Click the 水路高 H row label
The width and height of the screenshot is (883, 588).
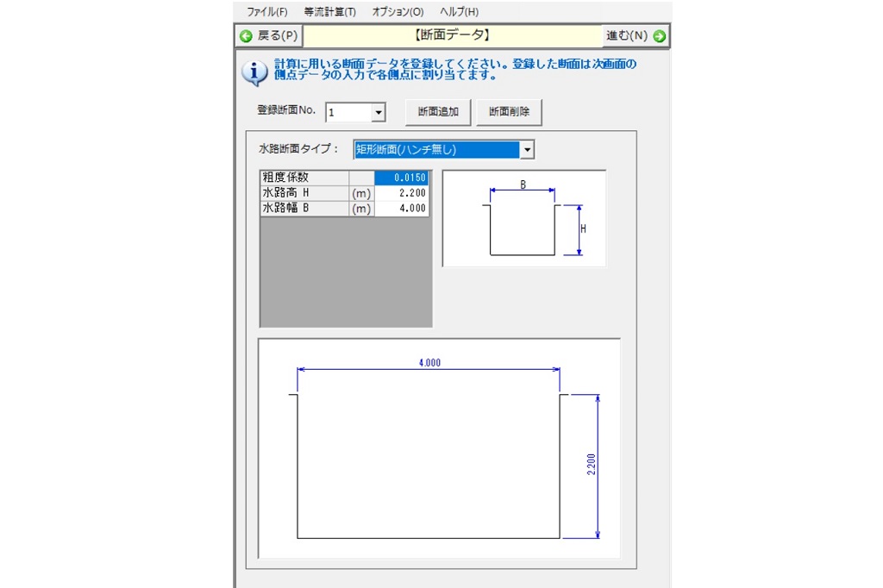[x=304, y=192]
